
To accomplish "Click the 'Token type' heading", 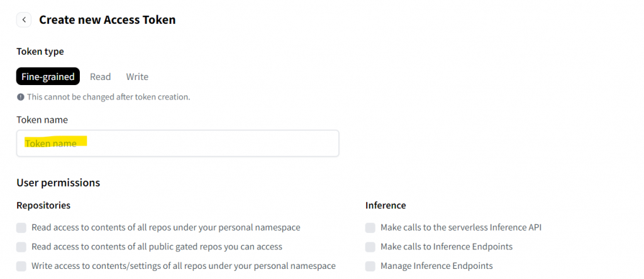I will pos(40,52).
